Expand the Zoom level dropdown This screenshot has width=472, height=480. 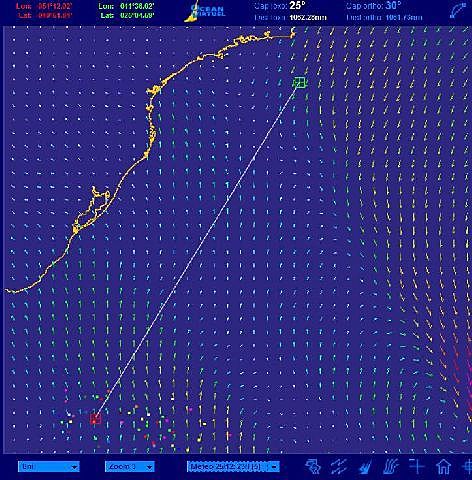130,466
